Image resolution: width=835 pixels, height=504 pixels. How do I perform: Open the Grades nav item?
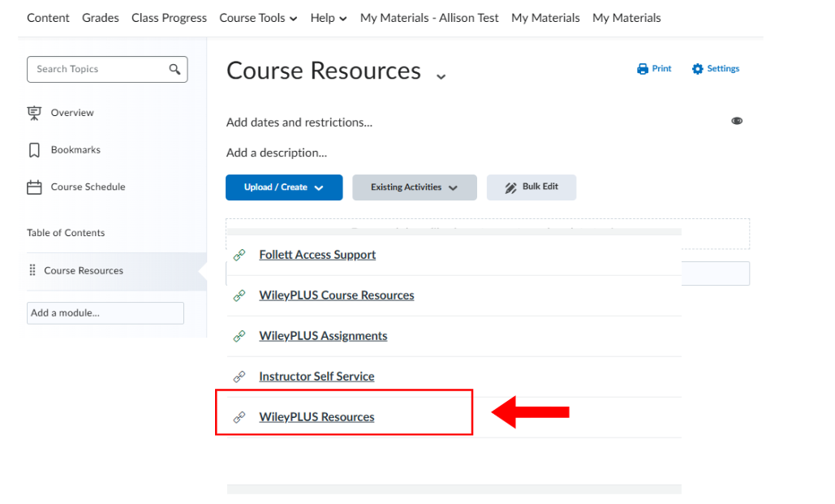[100, 18]
